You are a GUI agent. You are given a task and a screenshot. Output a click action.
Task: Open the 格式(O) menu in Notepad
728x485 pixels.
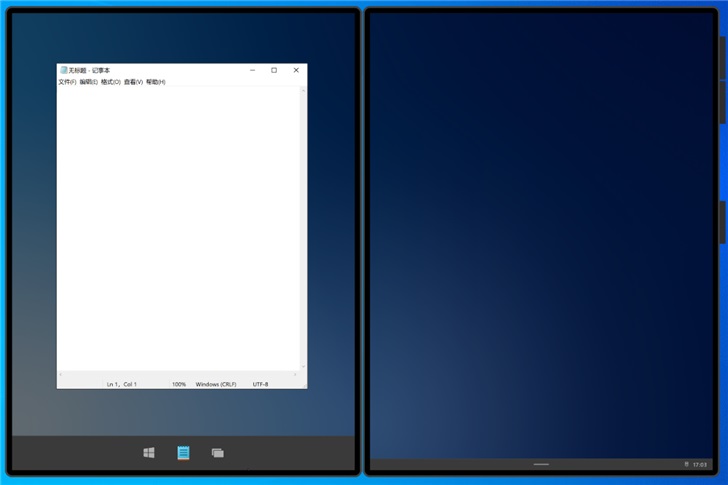111,82
